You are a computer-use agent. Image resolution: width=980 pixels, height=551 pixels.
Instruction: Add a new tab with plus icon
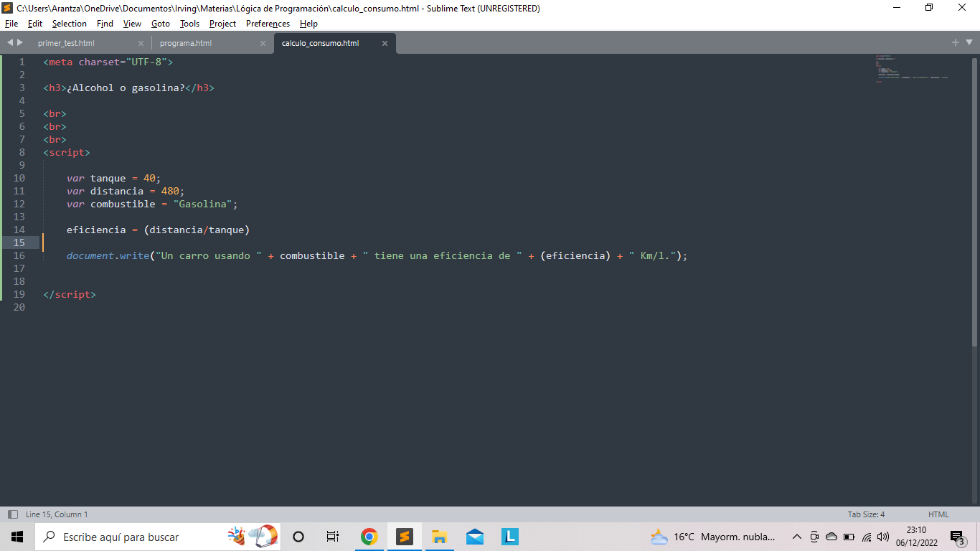tap(956, 42)
